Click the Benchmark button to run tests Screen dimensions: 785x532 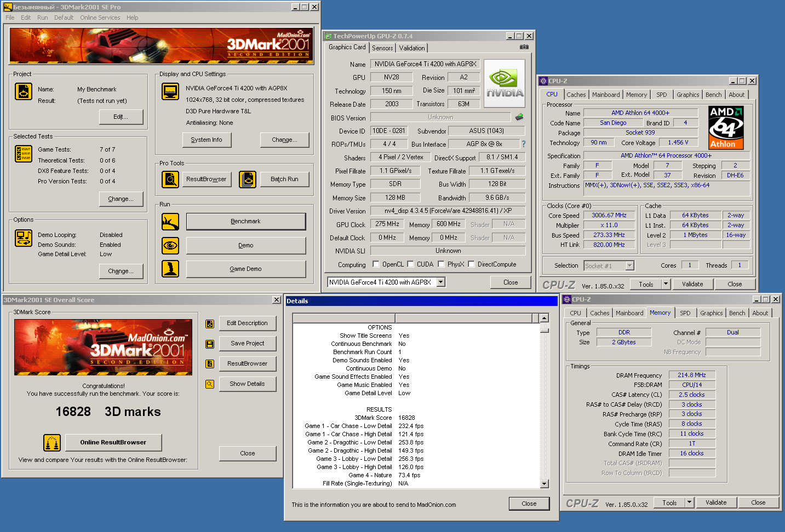click(246, 222)
